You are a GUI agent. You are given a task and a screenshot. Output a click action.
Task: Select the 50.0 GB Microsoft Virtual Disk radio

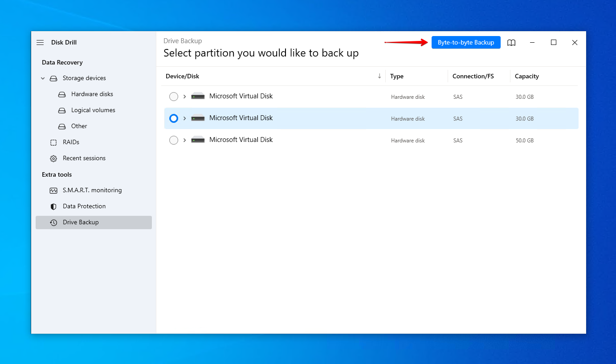(174, 140)
